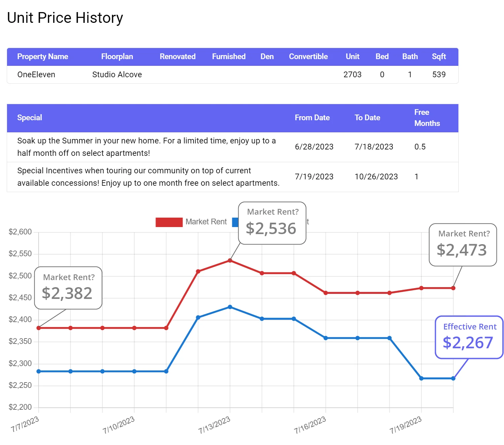This screenshot has height=445, width=504.
Task: Click the Renovated column header
Action: (178, 56)
